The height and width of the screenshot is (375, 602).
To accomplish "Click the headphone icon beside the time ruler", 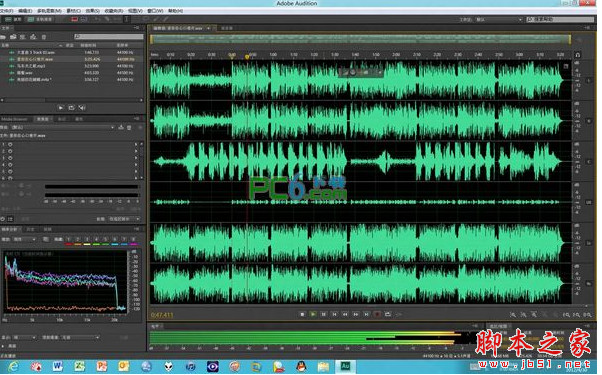I will 578,55.
